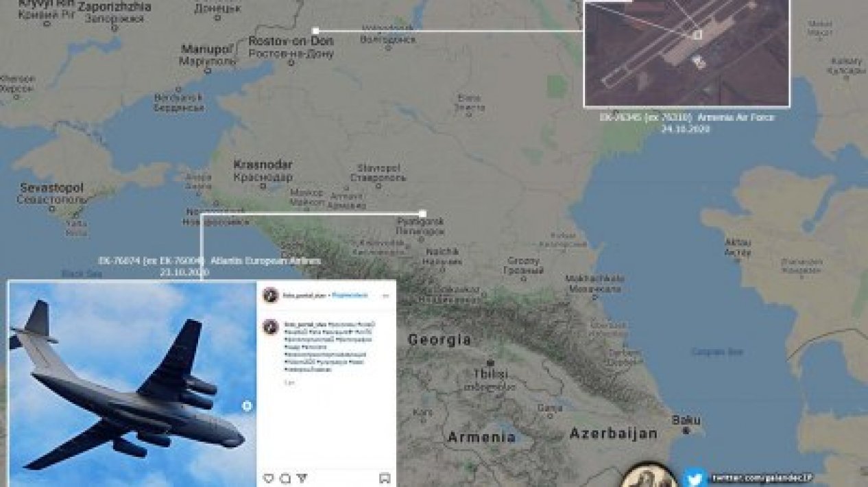Select Baku city marker on map
The height and width of the screenshot is (487, 868).
coord(686,430)
